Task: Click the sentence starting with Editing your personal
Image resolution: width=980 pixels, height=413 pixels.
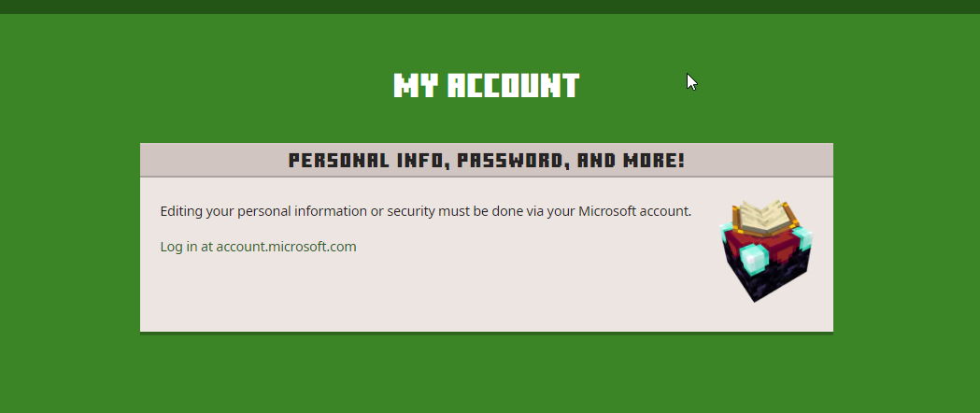Action: click(x=425, y=211)
